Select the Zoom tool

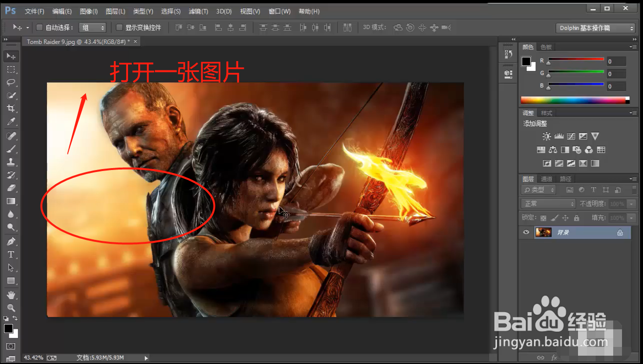(11, 308)
